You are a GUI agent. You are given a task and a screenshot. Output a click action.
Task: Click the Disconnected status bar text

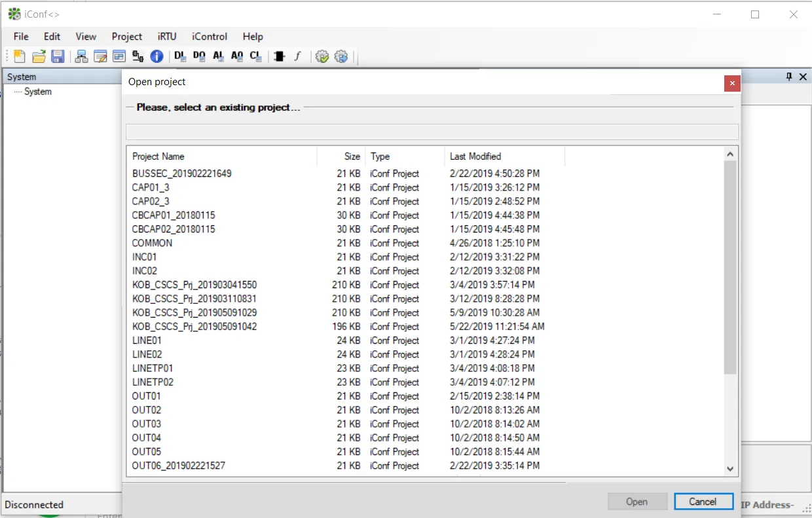click(x=34, y=504)
